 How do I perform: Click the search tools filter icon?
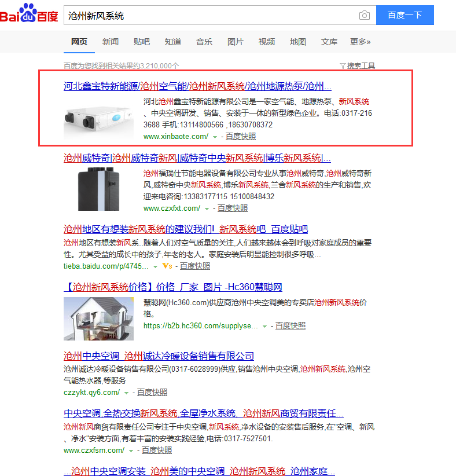(x=343, y=66)
